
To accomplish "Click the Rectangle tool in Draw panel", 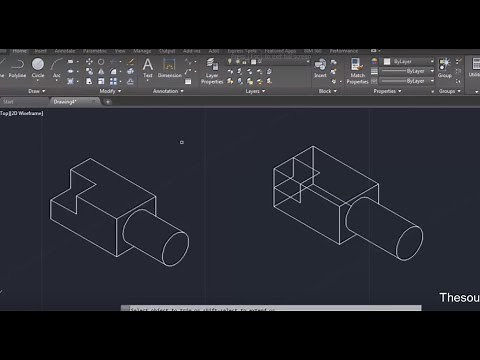I will [x=70, y=62].
